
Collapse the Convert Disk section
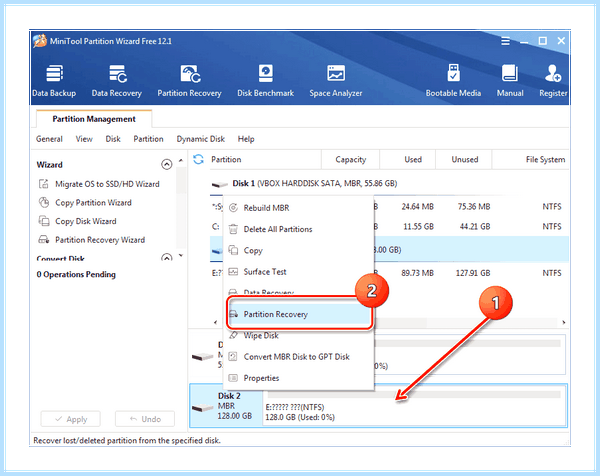tap(166, 257)
